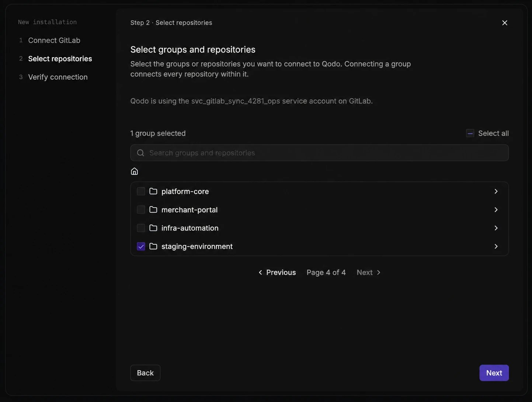Click the search magnifier icon

(140, 153)
